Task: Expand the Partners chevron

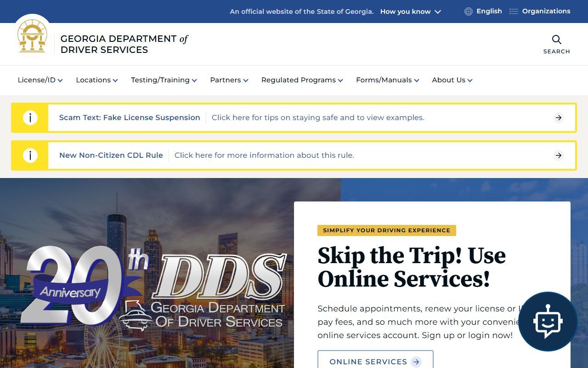Action: (246, 80)
